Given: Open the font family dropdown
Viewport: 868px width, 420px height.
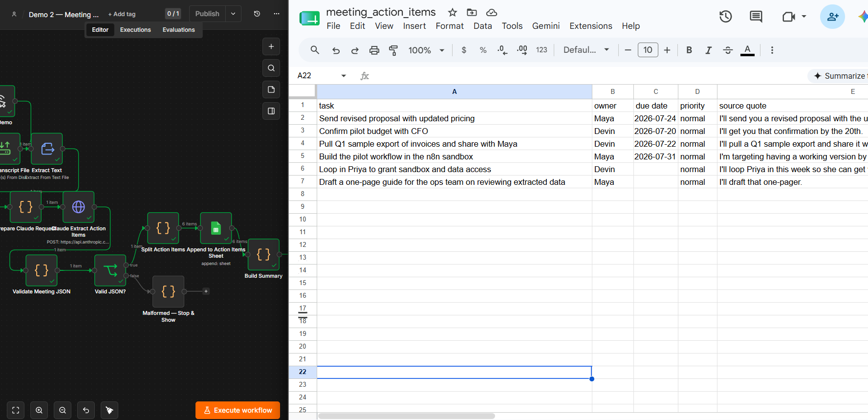Looking at the screenshot, I should 586,50.
